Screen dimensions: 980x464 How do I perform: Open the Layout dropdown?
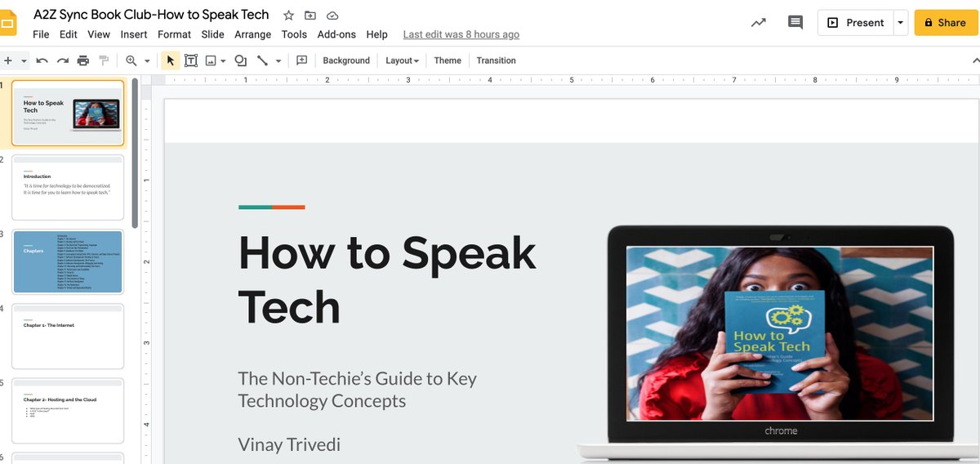(402, 60)
